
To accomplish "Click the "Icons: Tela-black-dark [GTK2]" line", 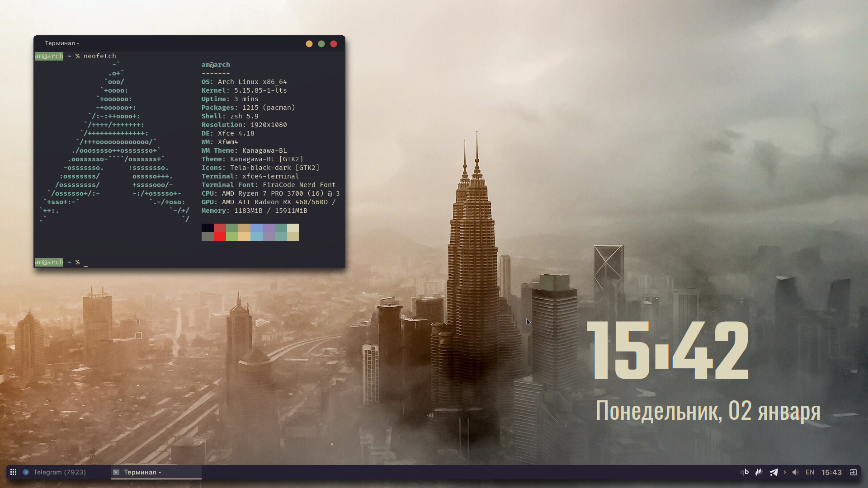I will 260,168.
